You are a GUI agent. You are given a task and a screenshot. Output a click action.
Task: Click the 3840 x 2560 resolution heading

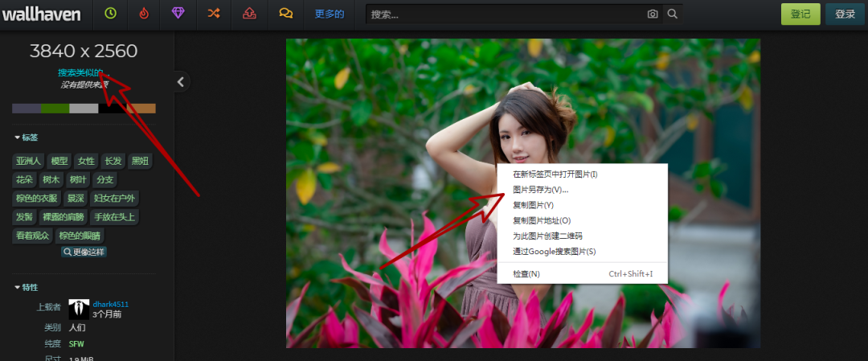84,51
